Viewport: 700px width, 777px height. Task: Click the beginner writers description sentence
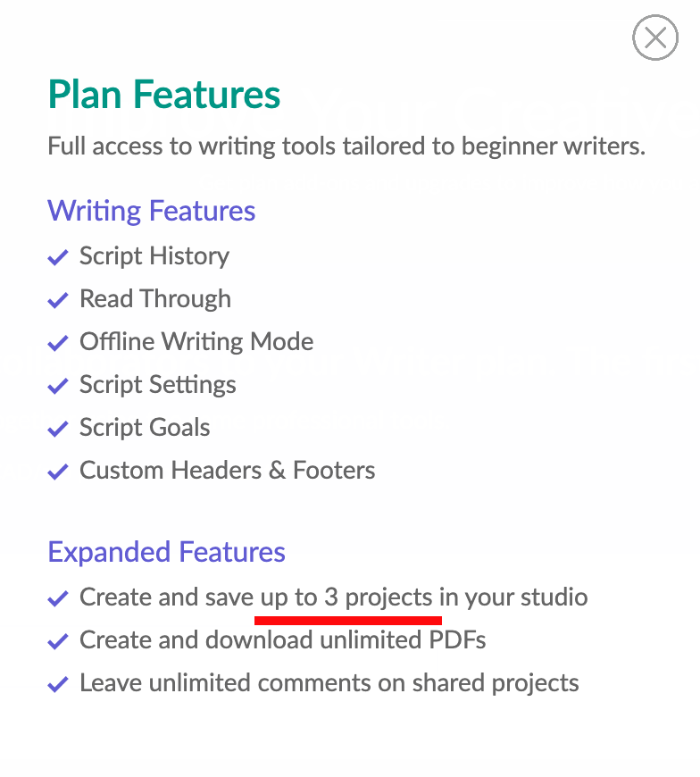click(x=346, y=146)
